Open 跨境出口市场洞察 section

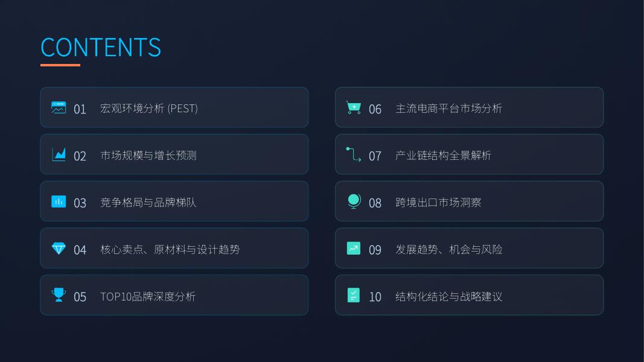(x=470, y=202)
